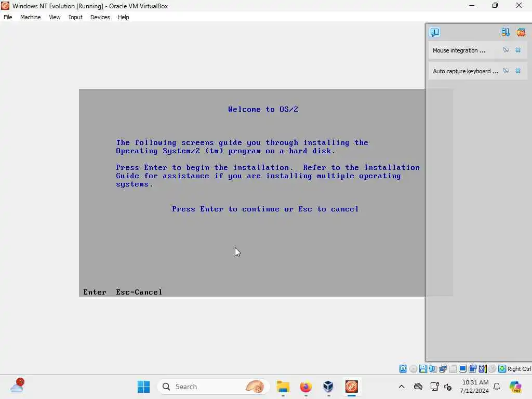Click the recording status indicator
This screenshot has height=399, width=532.
(x=493, y=369)
